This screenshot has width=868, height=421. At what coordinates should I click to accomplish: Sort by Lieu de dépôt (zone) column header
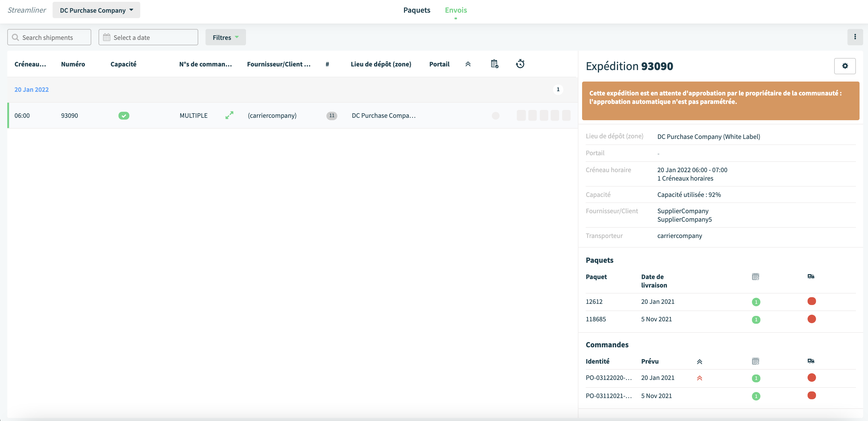pos(381,64)
